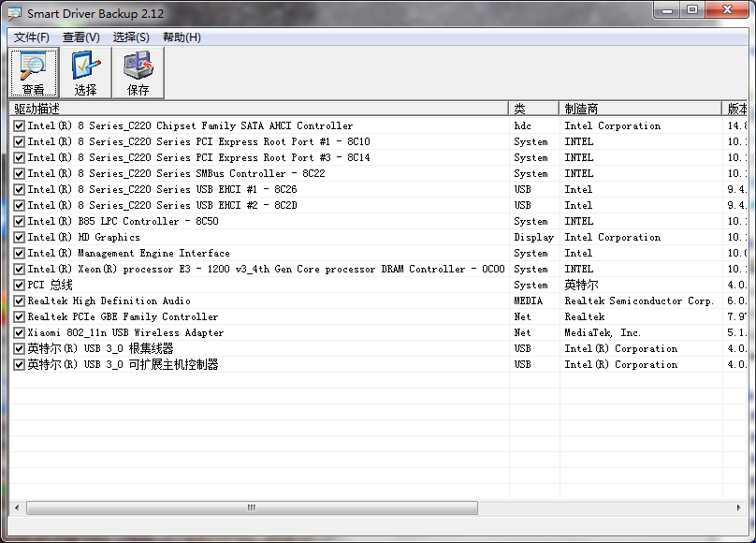
Task: Minimize the Smart Driver Backup window
Action: (667, 10)
